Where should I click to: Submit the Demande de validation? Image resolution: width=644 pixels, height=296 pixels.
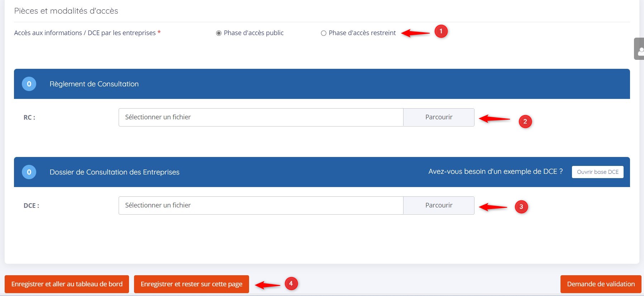[x=601, y=284]
